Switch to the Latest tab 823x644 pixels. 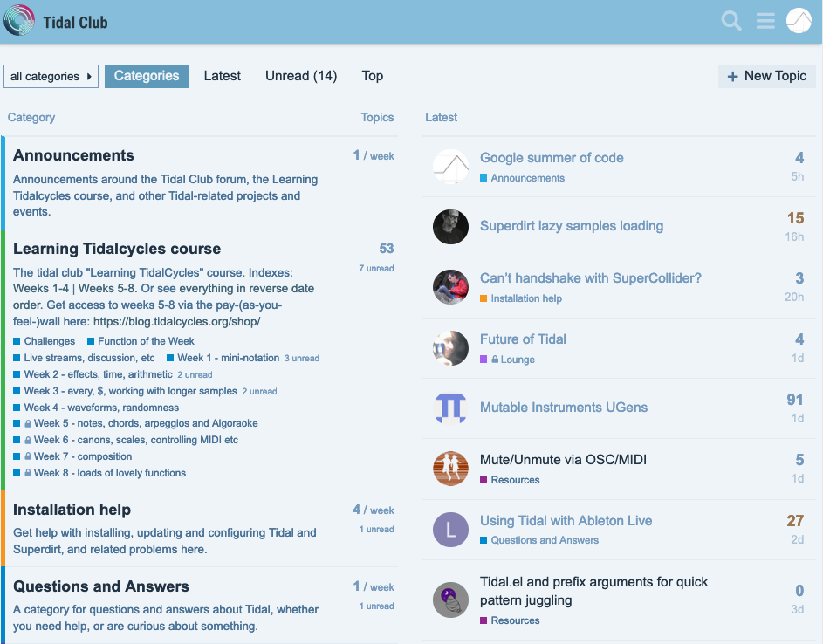222,76
